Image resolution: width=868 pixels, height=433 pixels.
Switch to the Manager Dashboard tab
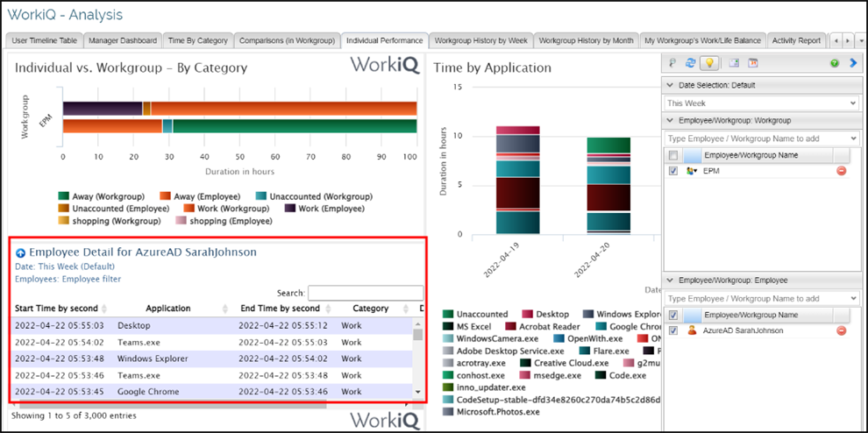tap(123, 40)
